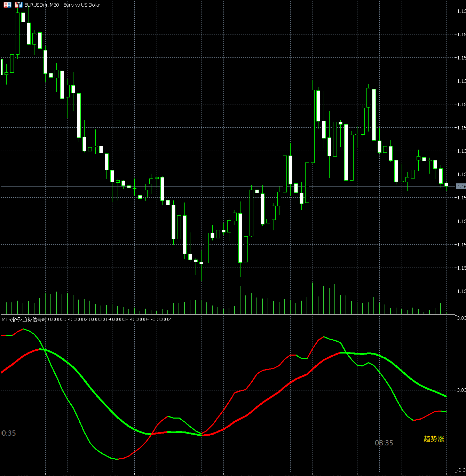Click the tall hollow bullish breakout candle
The height and width of the screenshot is (476, 466).
(x=313, y=126)
